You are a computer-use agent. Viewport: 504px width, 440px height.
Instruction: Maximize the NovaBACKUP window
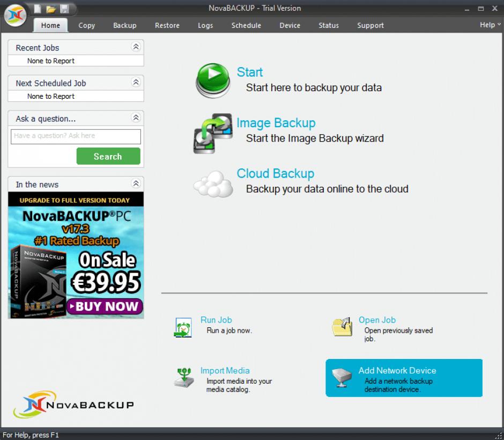pyautogui.click(x=481, y=9)
